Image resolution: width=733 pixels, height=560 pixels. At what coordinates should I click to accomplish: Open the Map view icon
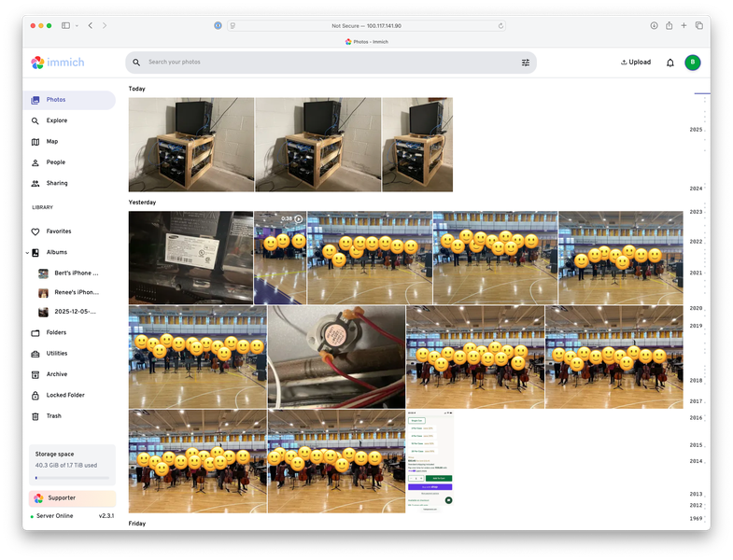coord(35,142)
